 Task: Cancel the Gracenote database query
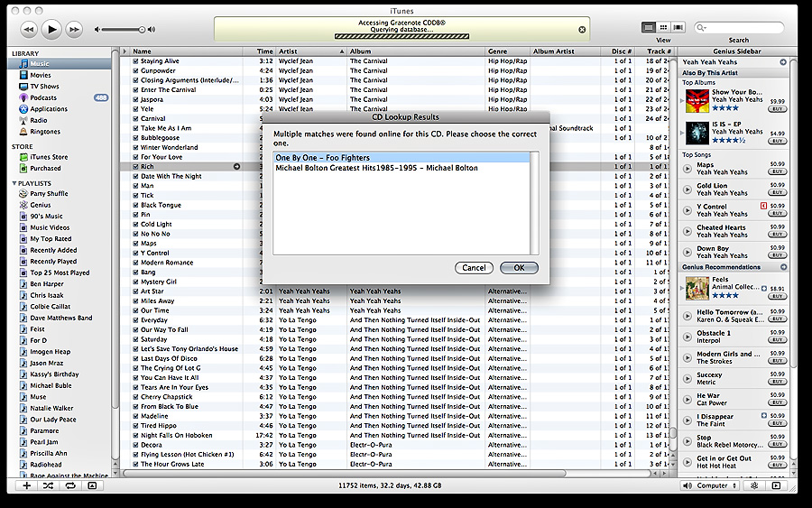[x=582, y=30]
